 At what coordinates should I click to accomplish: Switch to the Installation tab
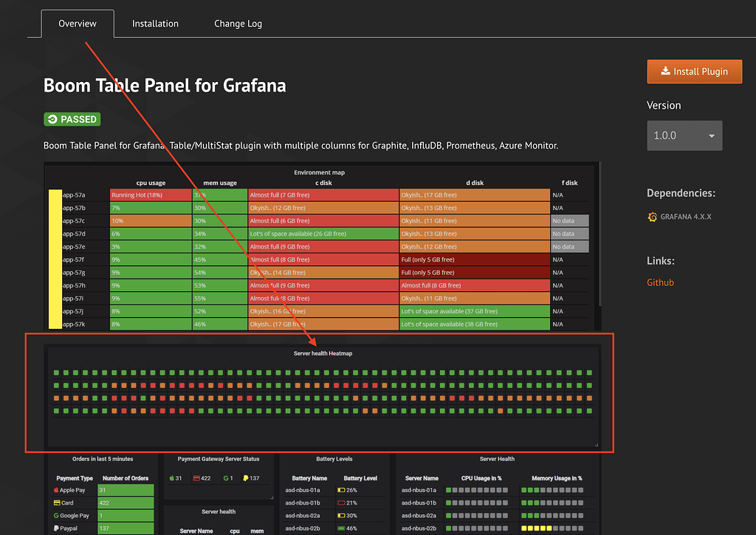tap(155, 24)
